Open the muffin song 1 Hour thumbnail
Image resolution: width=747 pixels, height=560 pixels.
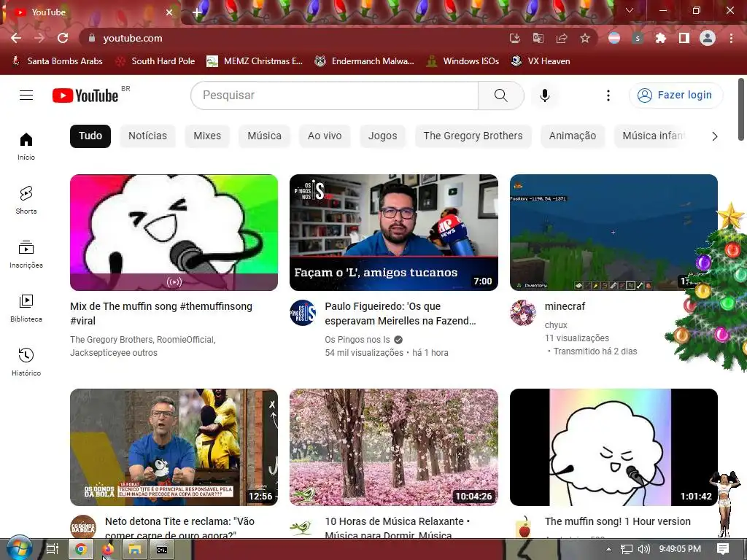tap(614, 447)
